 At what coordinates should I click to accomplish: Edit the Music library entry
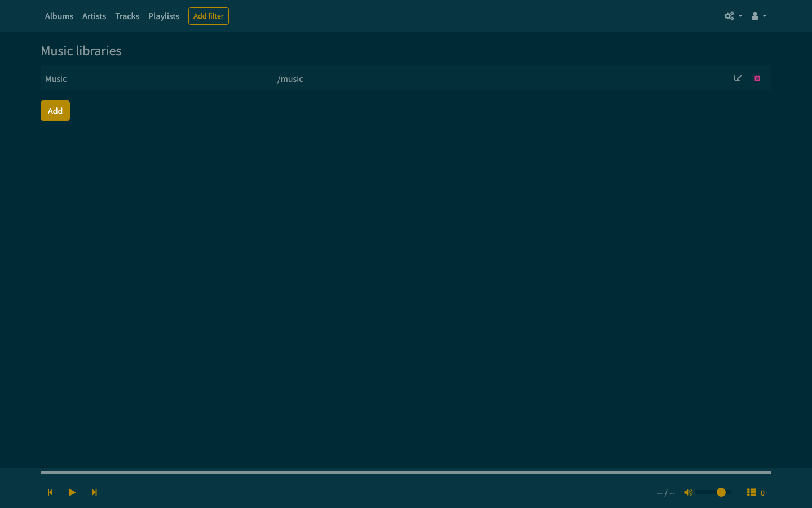(738, 78)
